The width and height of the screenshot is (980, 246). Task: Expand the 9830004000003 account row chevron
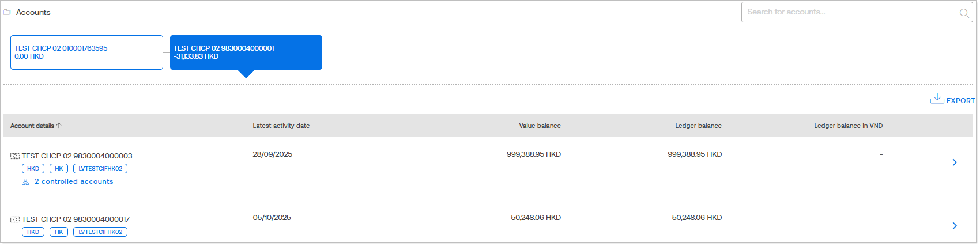(955, 162)
